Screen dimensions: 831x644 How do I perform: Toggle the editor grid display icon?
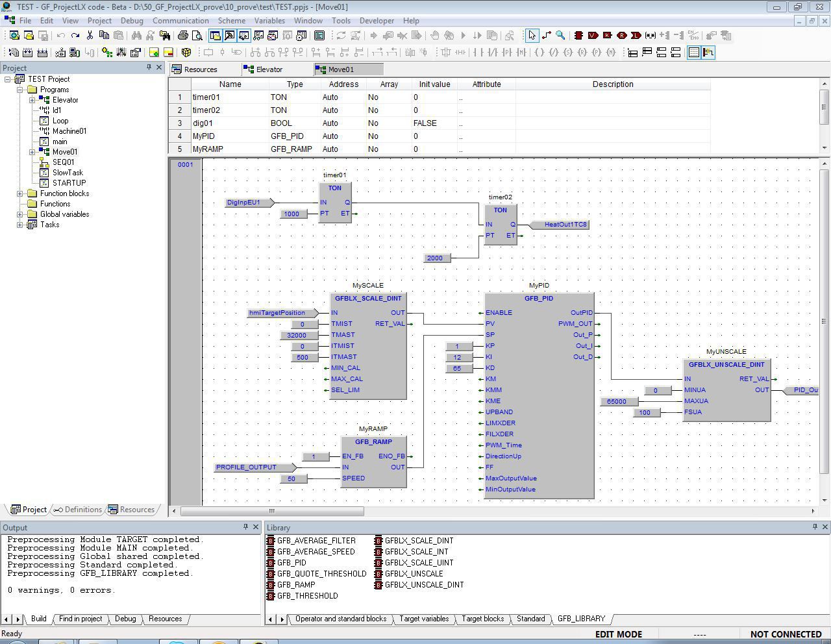[693, 53]
